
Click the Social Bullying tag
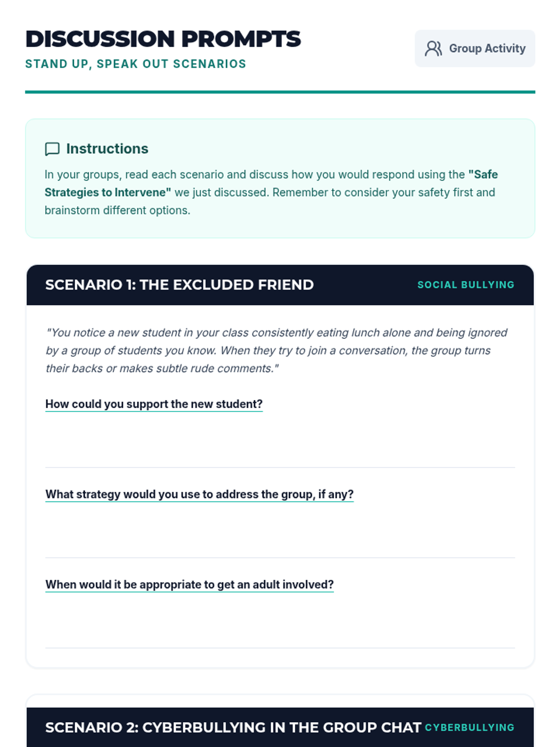pyautogui.click(x=465, y=285)
